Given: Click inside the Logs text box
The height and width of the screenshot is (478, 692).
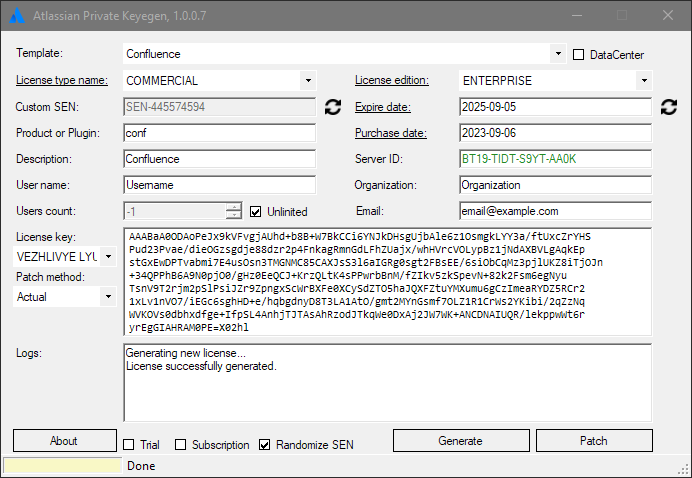Looking at the screenshot, I should 387,383.
